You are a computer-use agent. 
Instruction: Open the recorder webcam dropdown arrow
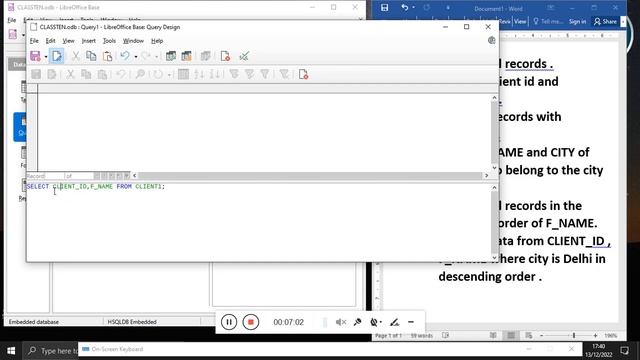[381, 322]
